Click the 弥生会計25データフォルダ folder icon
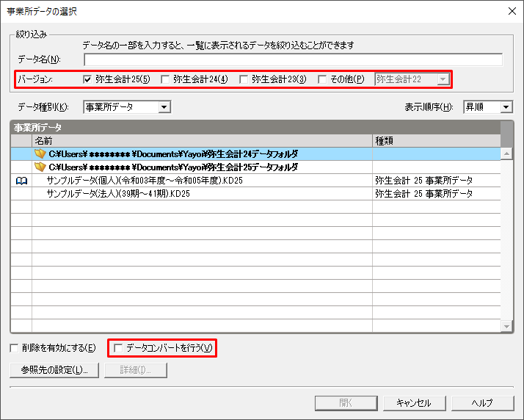This screenshot has width=524, height=420. click(40, 167)
